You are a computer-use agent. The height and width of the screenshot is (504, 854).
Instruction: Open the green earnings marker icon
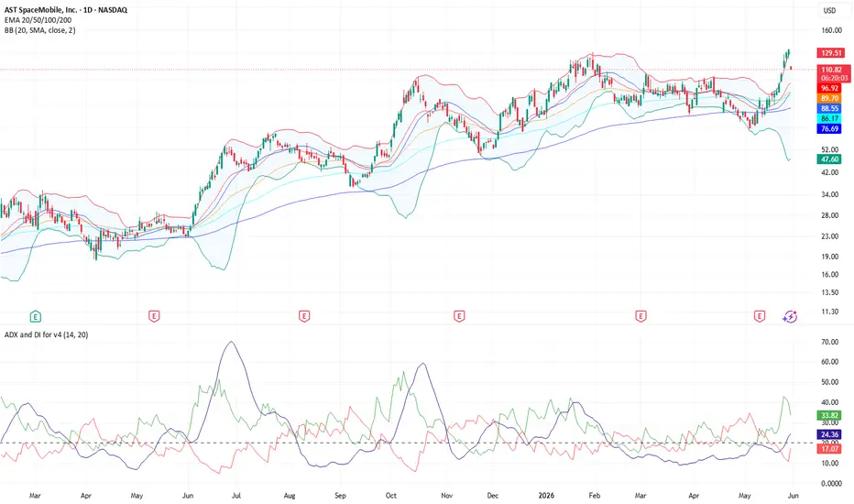pos(36,316)
